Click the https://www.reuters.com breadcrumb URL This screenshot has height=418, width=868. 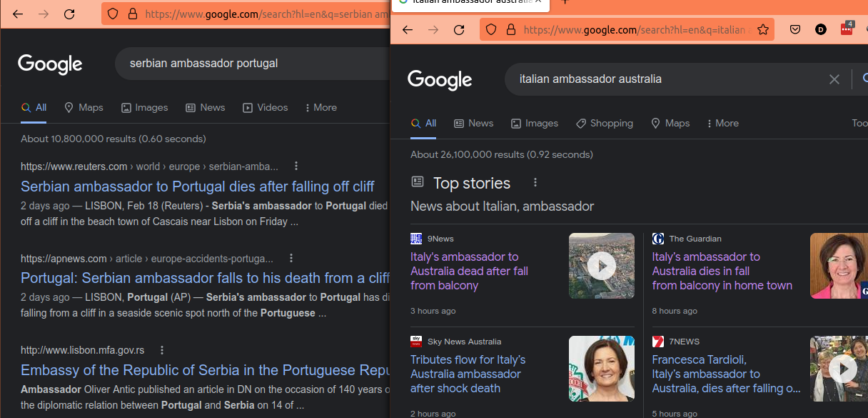click(x=74, y=166)
